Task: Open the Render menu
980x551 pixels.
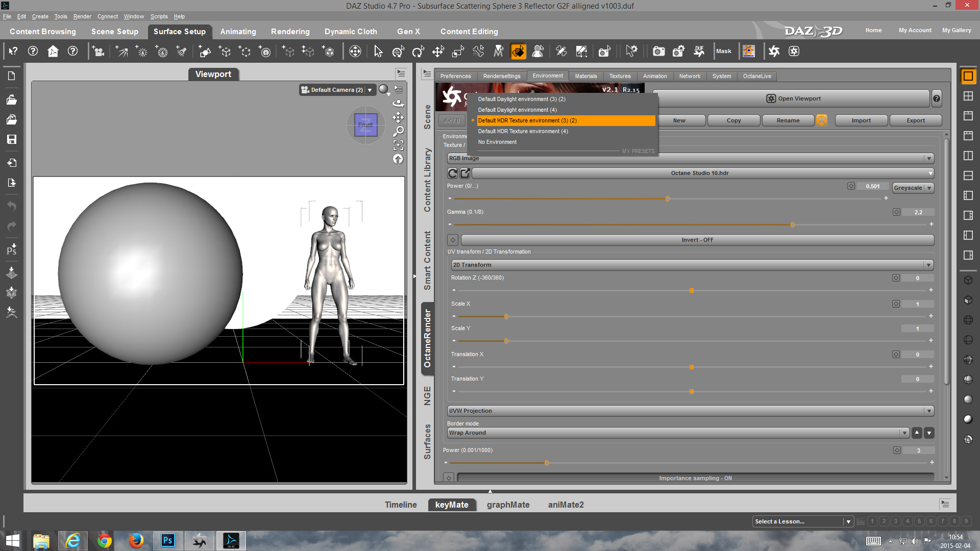Action: 82,16
